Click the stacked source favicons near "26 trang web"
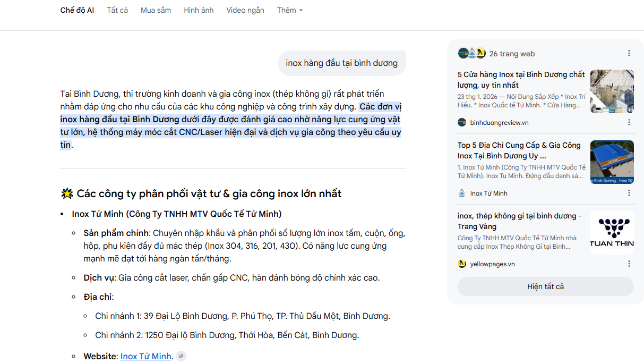 [x=471, y=53]
